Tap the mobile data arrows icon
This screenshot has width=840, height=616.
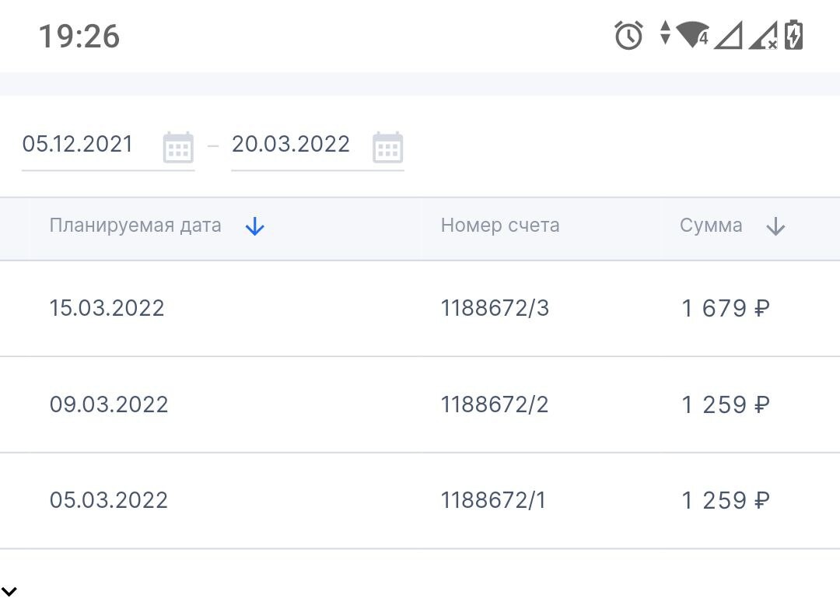click(x=664, y=33)
